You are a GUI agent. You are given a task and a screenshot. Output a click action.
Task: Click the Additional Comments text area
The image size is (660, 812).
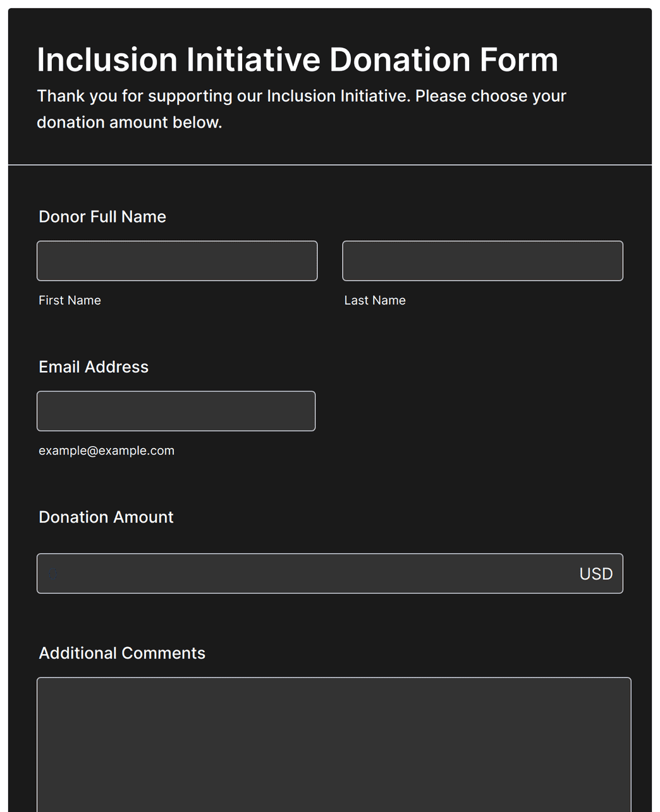(334, 745)
